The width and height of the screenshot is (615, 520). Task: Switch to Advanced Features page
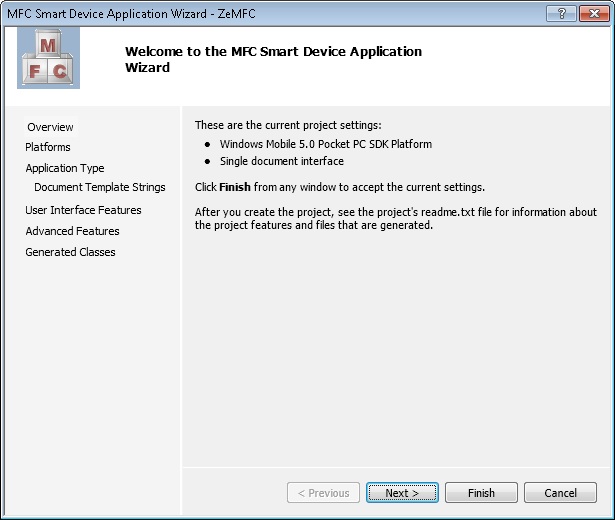(72, 231)
